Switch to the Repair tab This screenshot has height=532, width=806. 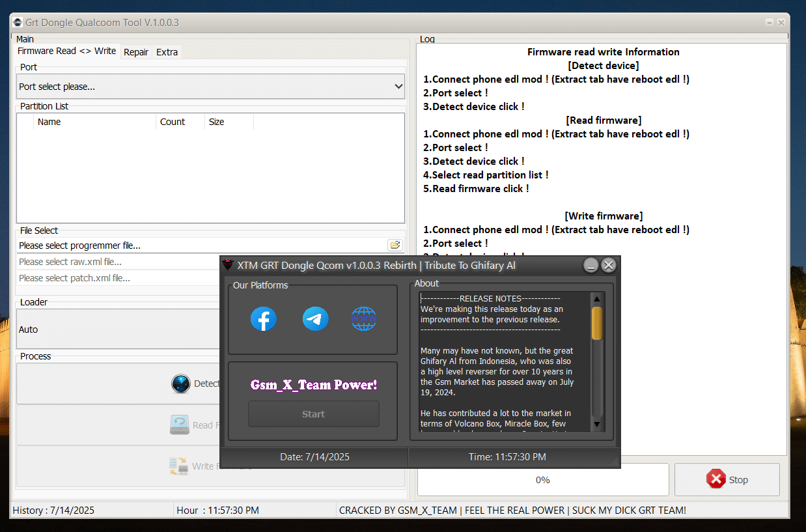136,52
